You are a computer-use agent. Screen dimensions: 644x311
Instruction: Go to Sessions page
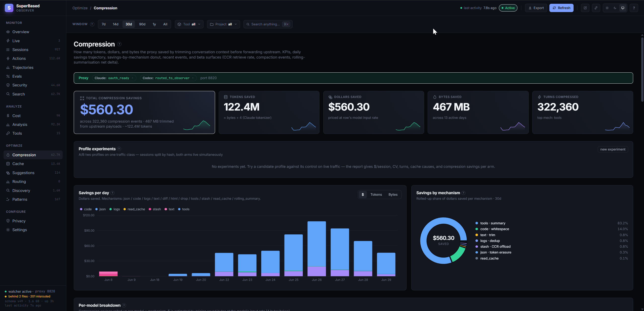point(33,50)
